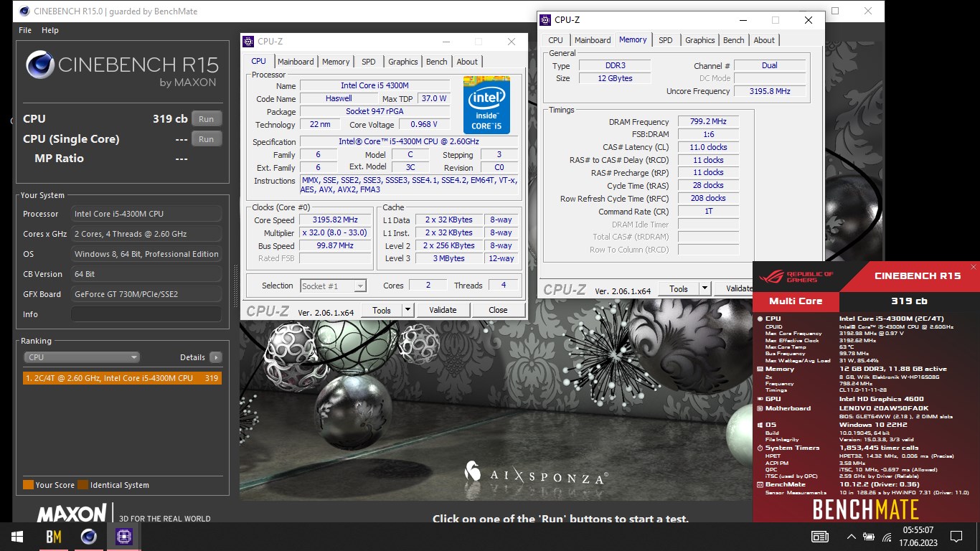Click left CPU-Z title bar icon

[248, 42]
